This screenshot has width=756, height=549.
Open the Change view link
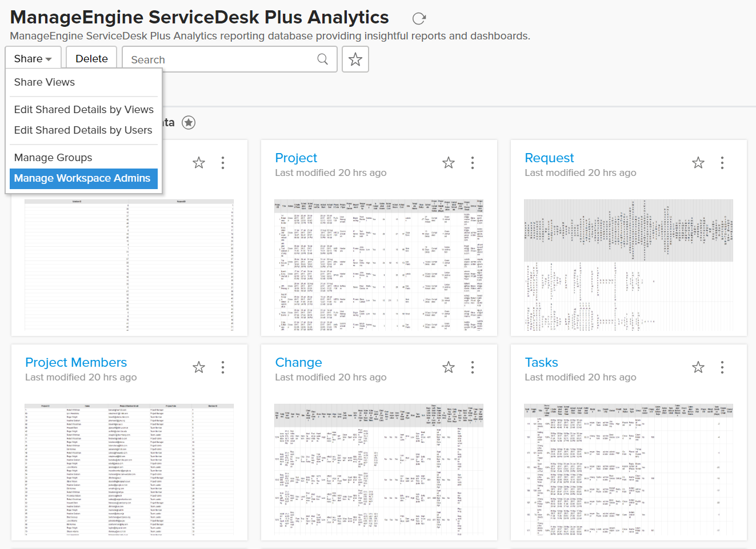tap(298, 362)
